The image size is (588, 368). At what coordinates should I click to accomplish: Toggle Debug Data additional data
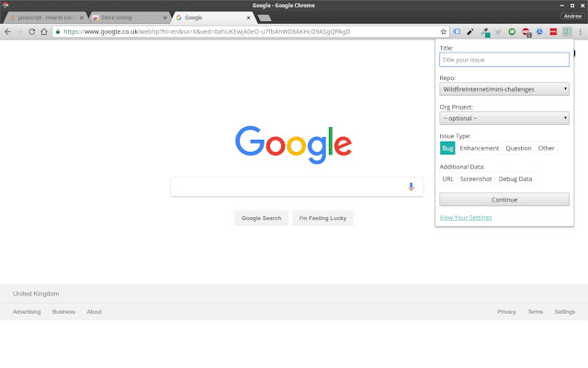point(514,179)
